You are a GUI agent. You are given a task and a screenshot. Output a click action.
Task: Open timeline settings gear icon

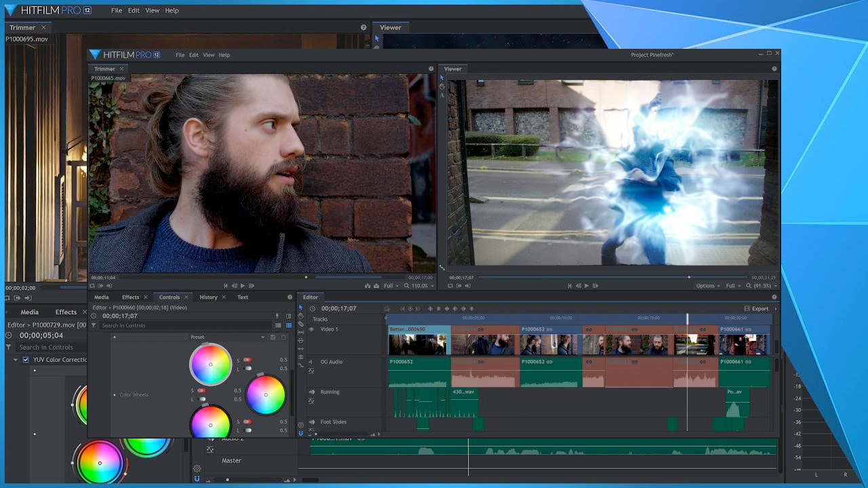pos(300,425)
